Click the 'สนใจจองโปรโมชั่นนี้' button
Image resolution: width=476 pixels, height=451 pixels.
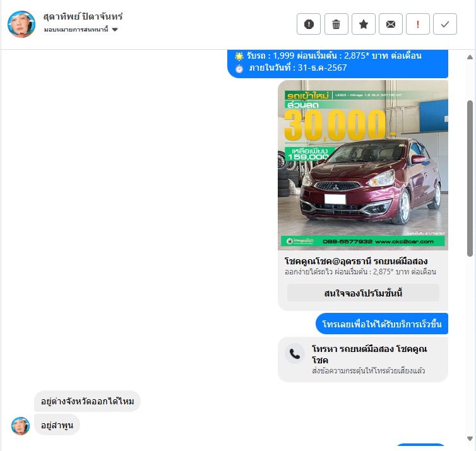pos(363,293)
